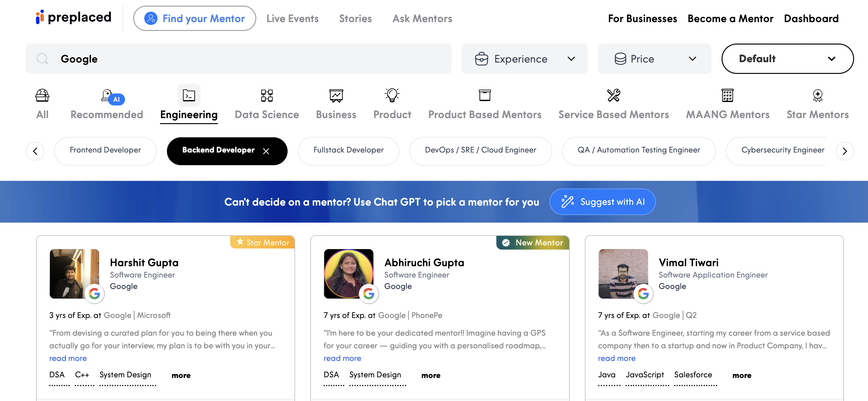Click the Service Based Mentors tools icon
Screen dimensions: 868x401
click(x=613, y=95)
